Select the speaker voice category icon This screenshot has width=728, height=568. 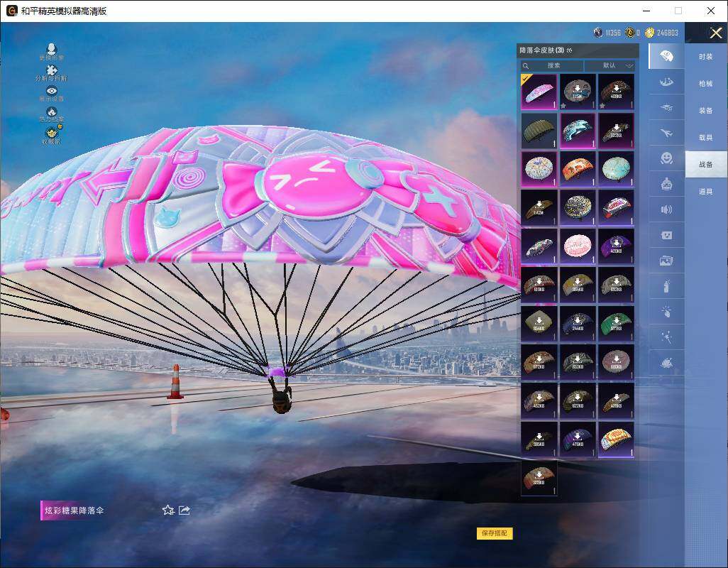tap(666, 209)
